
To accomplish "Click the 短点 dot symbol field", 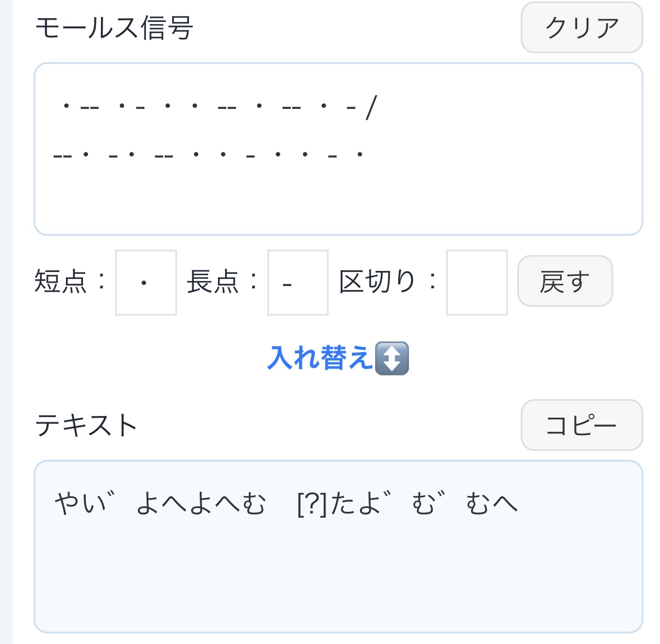I will 146,282.
